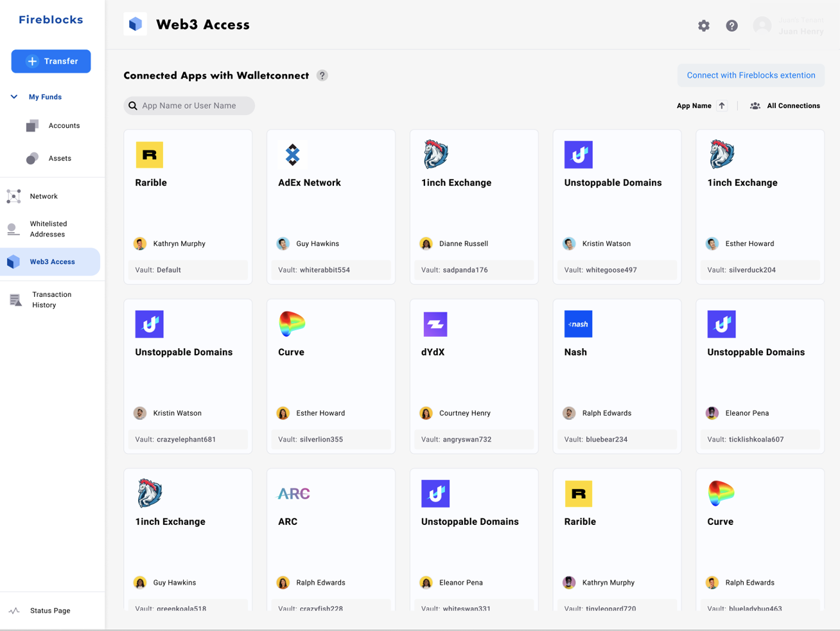Click the "Vault: silverduck204" field

[x=760, y=270]
